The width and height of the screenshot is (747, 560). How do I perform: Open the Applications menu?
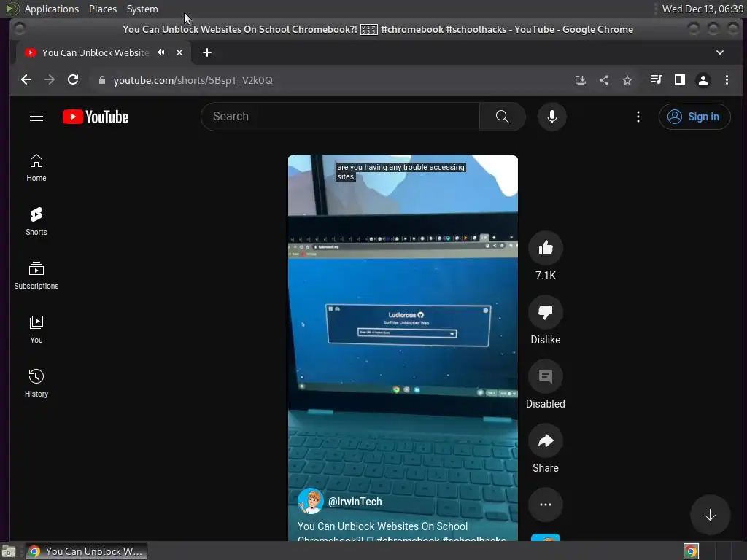(52, 9)
